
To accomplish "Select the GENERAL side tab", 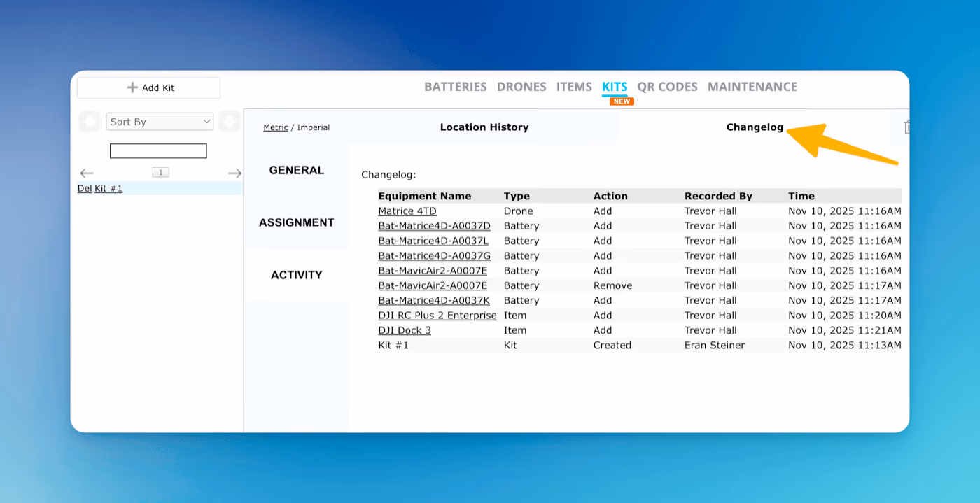I will 297,170.
